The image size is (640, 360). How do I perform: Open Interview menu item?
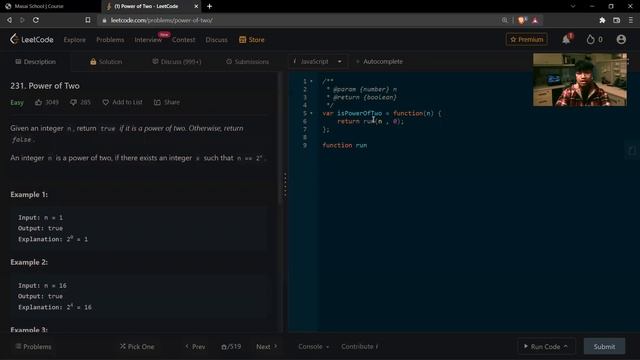click(x=148, y=40)
